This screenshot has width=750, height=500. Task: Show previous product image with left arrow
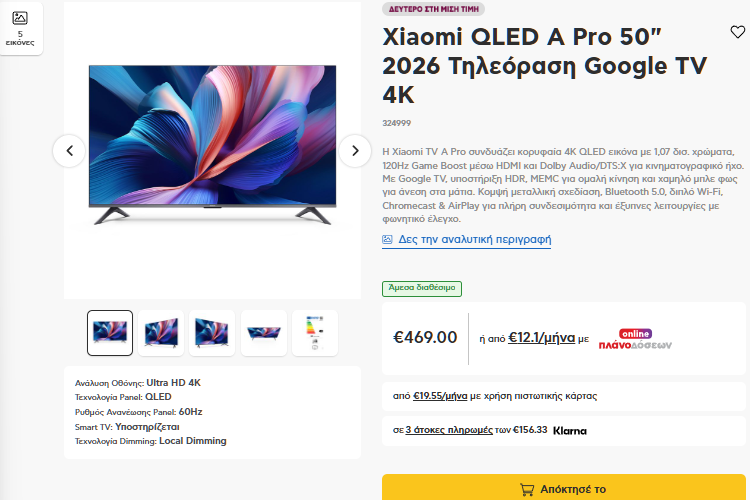(x=69, y=151)
